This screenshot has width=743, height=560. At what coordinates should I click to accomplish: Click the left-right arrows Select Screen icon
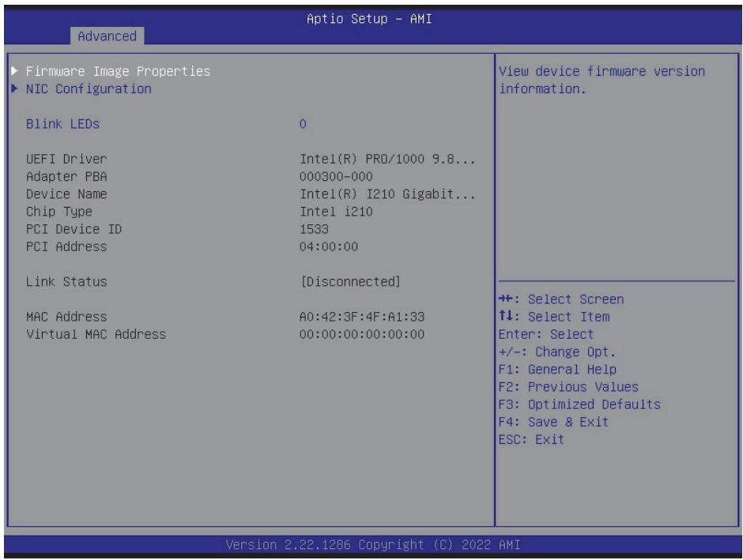506,299
